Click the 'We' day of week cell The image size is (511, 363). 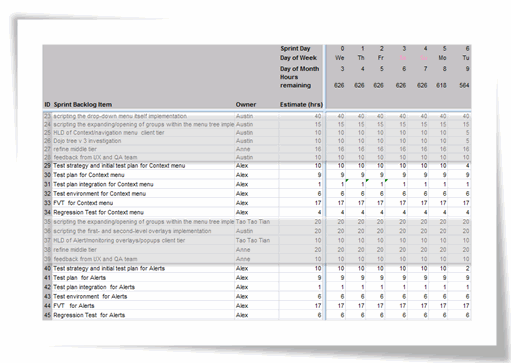tap(340, 58)
